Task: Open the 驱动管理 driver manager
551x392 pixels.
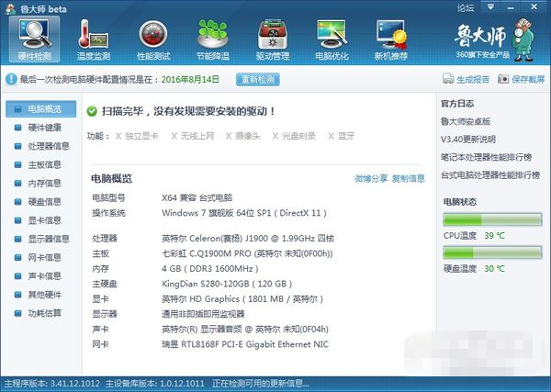Action: (x=273, y=39)
